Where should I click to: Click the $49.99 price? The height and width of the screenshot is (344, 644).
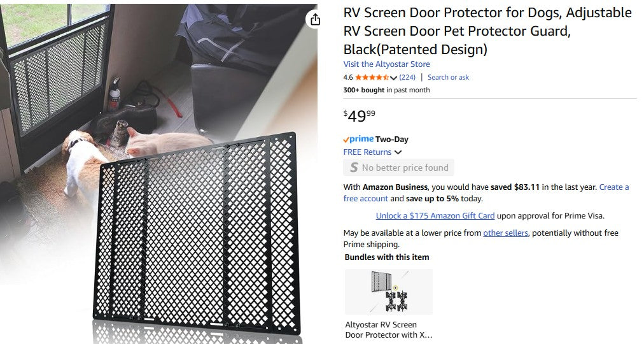[x=359, y=115]
